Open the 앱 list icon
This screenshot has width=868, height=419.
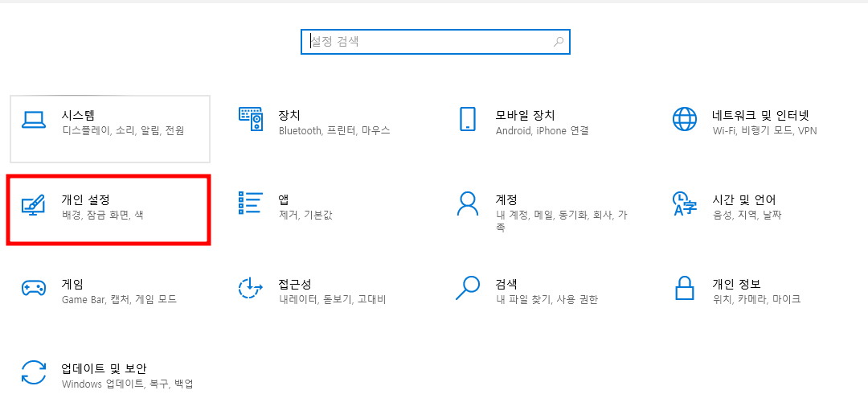point(251,203)
